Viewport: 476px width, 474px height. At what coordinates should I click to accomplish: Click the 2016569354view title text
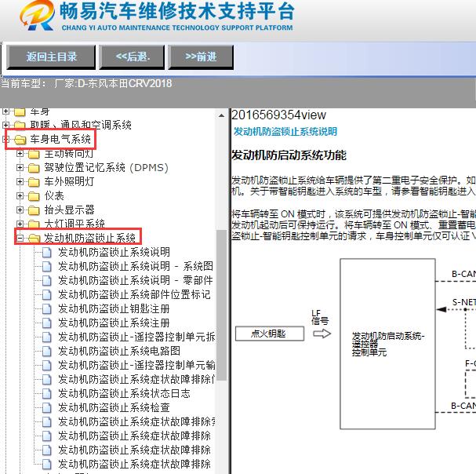tap(278, 115)
